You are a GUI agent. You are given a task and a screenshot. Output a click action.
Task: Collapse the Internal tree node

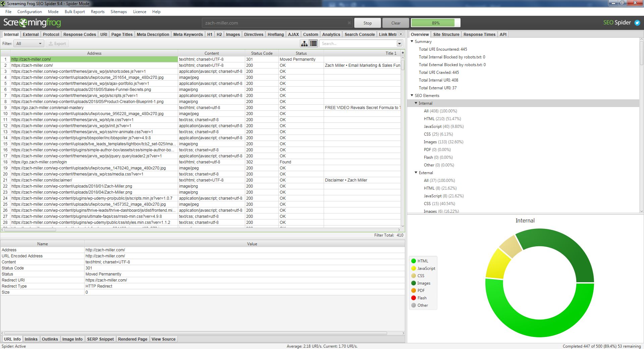pyautogui.click(x=416, y=103)
